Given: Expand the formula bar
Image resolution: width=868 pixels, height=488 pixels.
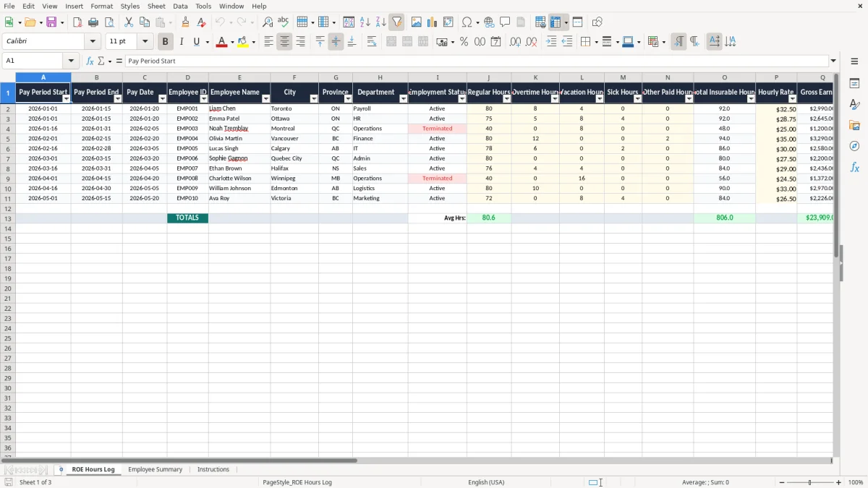Looking at the screenshot, I should tap(834, 61).
